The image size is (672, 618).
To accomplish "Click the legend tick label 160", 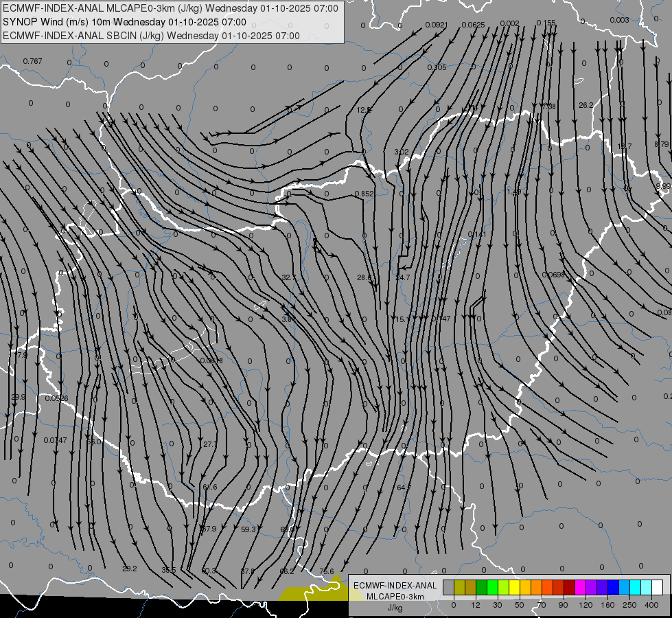I will (x=607, y=605).
